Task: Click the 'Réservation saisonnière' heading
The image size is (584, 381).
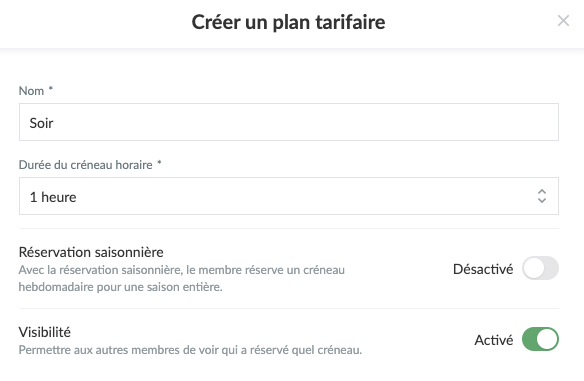Action: coord(91,252)
